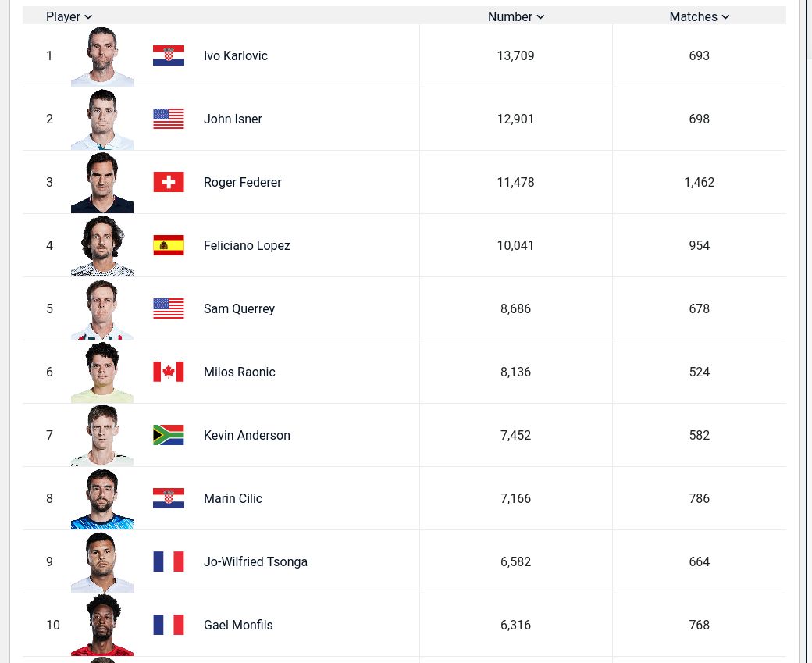Open Ivo Karlovic's player profile link
Image resolution: width=812 pixels, height=663 pixels.
tap(236, 56)
